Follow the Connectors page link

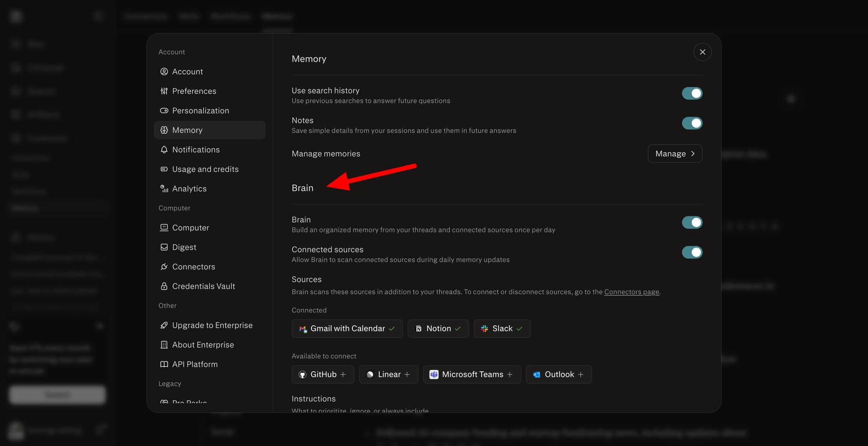point(631,292)
